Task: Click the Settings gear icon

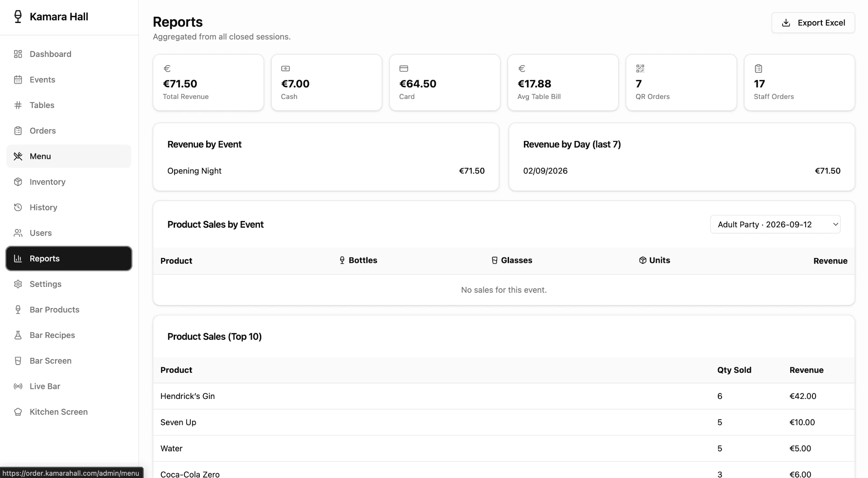Action: point(18,284)
